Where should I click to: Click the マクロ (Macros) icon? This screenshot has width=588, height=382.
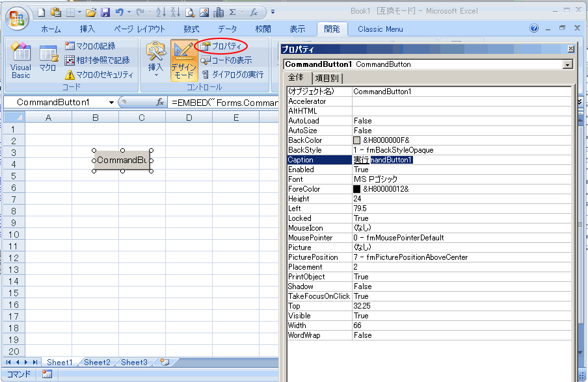point(47,60)
